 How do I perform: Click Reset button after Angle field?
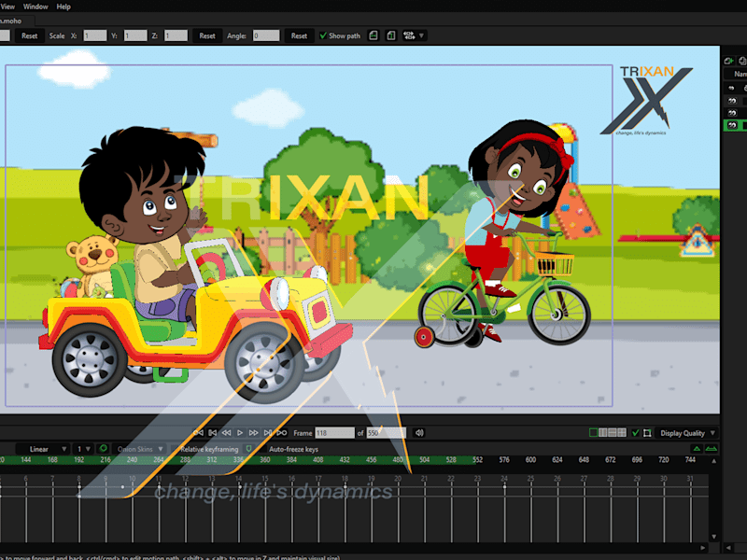pyautogui.click(x=299, y=35)
